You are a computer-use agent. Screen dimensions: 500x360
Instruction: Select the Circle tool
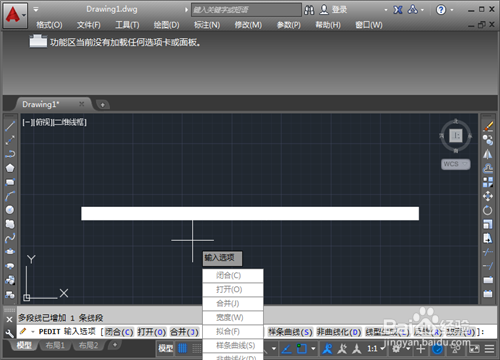pos(10,210)
